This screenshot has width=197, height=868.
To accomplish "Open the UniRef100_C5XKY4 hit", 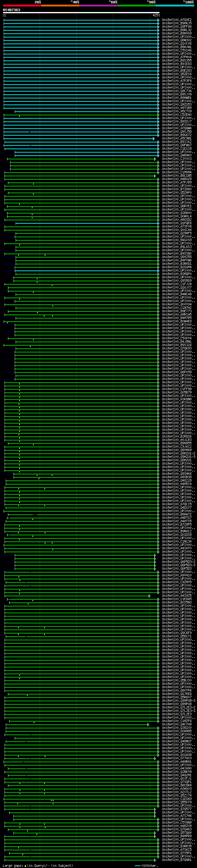I will pos(177,338).
